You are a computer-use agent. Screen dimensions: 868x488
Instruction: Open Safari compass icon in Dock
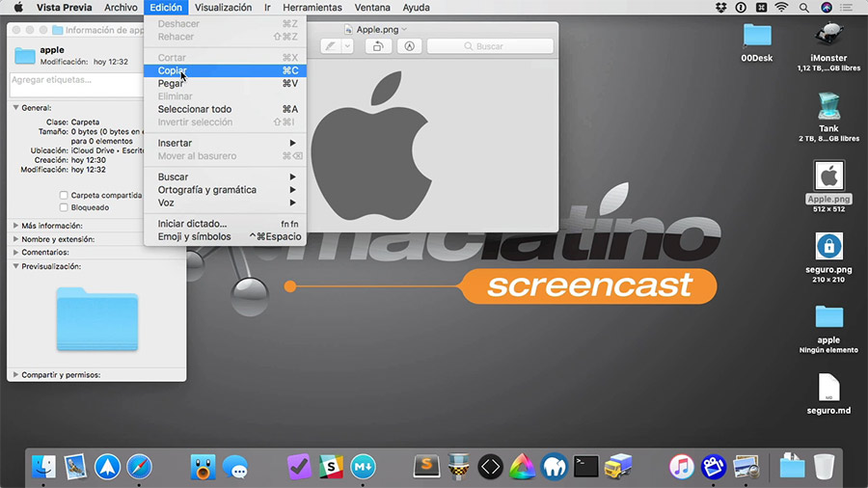[x=139, y=467]
